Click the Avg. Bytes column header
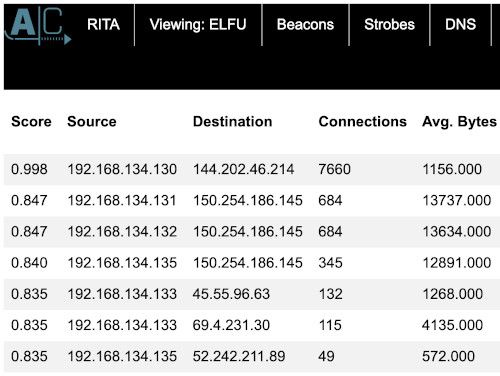The width and height of the screenshot is (500, 376). [459, 122]
